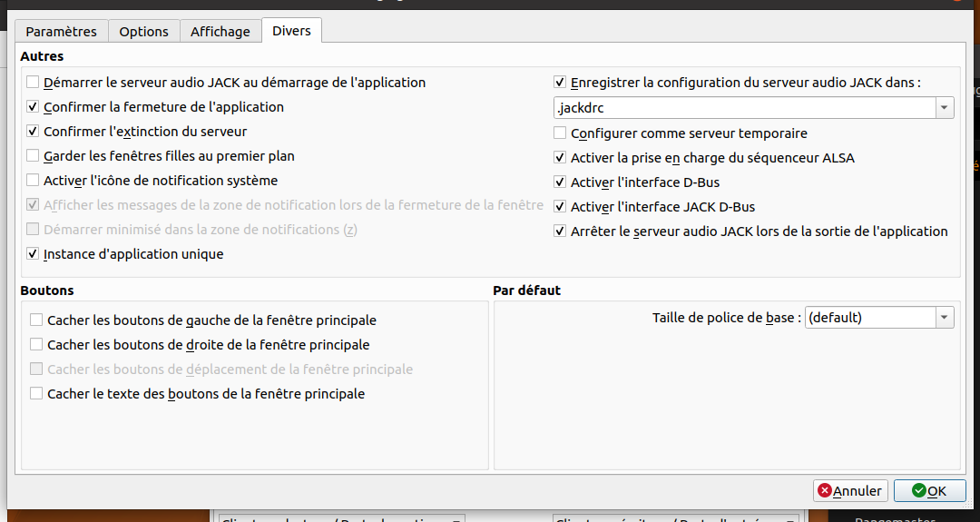Check Configurer comme serveur temporaire
This screenshot has height=522, width=980.
[560, 133]
